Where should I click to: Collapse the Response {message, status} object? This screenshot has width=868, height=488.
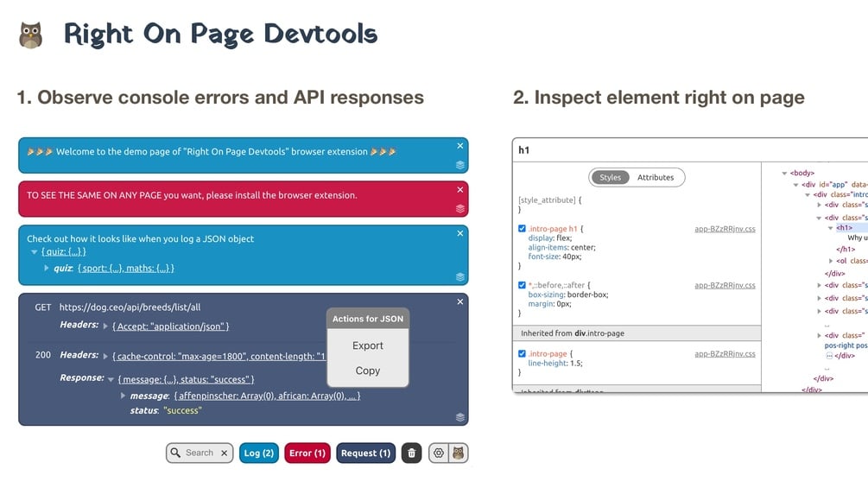[x=111, y=379]
